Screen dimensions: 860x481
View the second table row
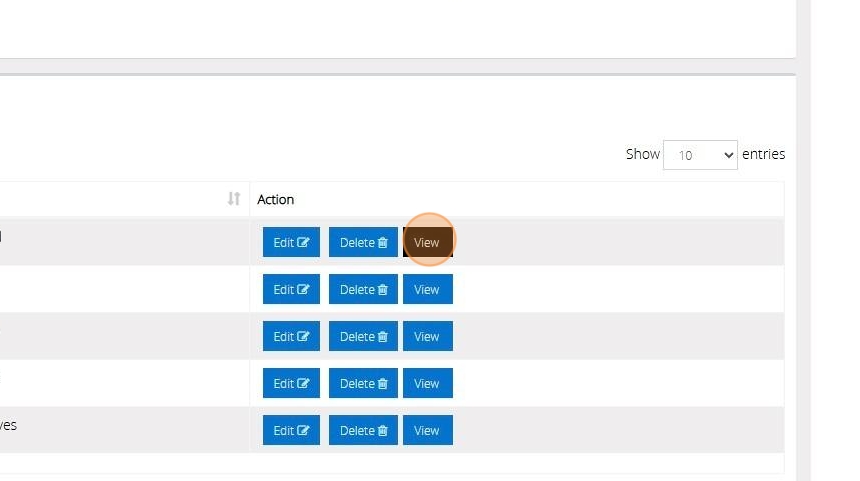coord(428,289)
